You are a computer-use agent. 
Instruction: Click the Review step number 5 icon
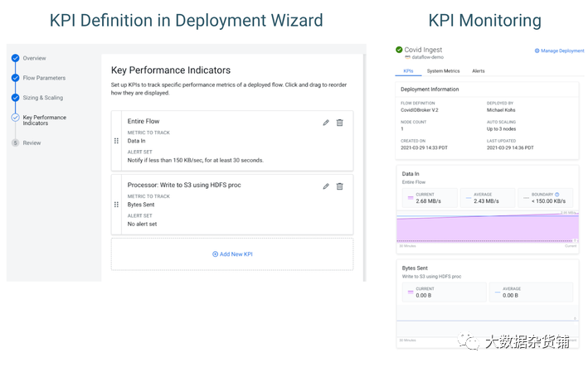click(16, 143)
